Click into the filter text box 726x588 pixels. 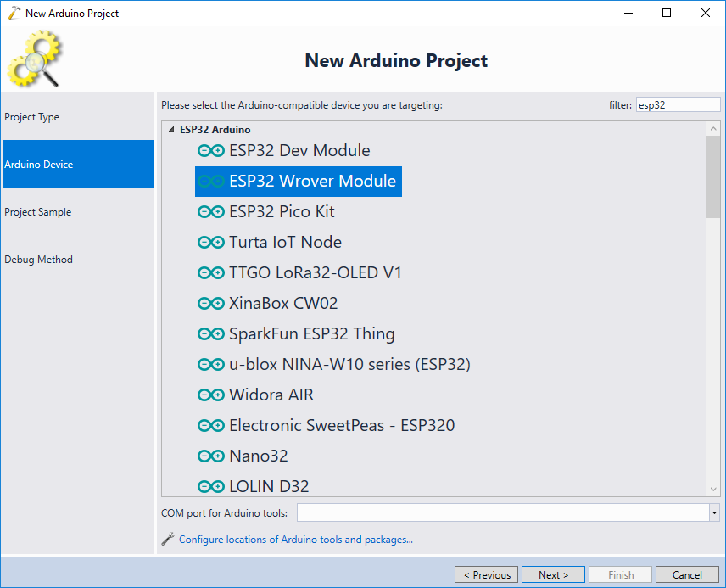point(679,104)
